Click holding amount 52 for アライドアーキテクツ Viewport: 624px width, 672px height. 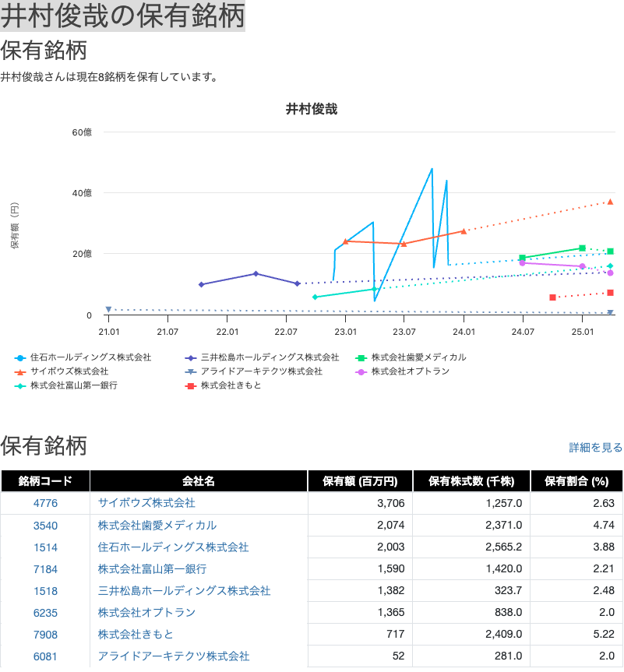398,656
